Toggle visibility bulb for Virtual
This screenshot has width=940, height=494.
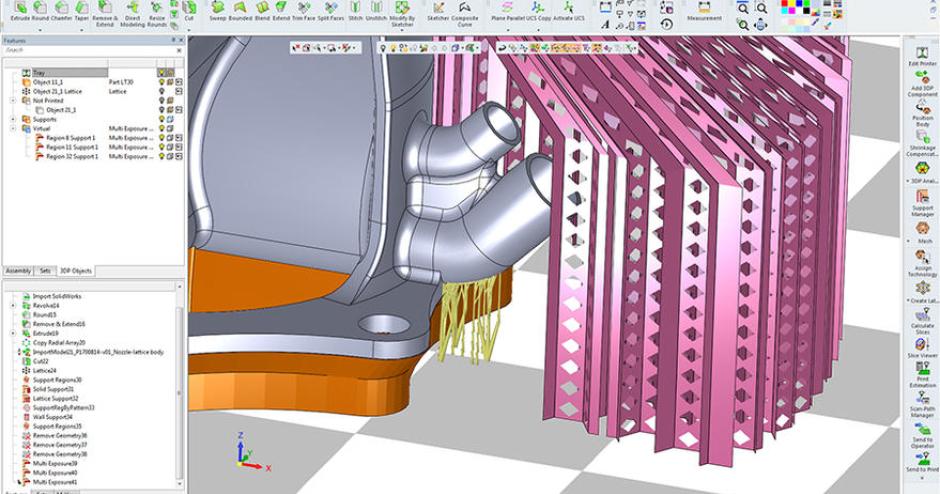point(161,128)
